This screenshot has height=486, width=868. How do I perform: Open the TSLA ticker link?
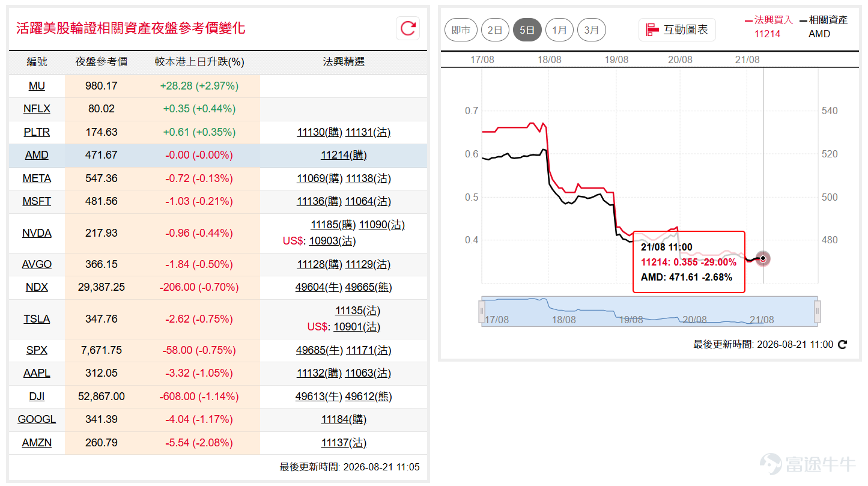click(x=37, y=319)
